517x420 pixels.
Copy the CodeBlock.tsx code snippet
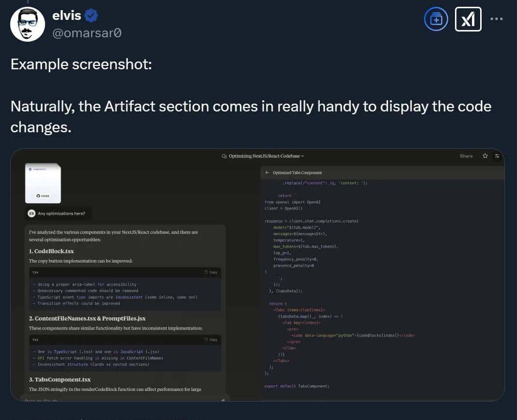(211, 272)
